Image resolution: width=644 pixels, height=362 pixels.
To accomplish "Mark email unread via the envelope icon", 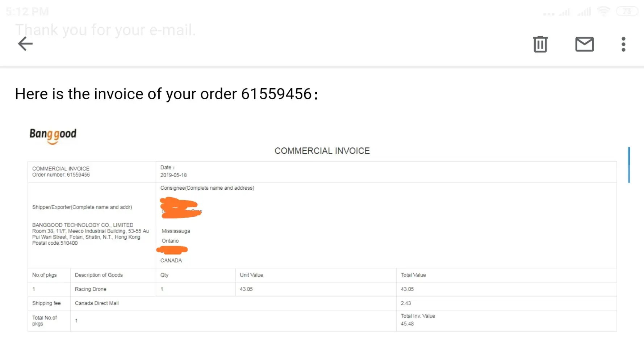I will (x=584, y=44).
